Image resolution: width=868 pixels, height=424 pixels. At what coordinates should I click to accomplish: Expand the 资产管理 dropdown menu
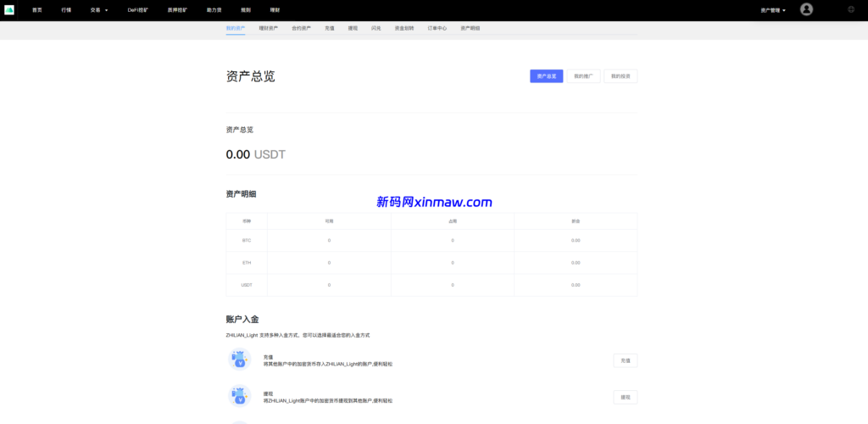773,10
